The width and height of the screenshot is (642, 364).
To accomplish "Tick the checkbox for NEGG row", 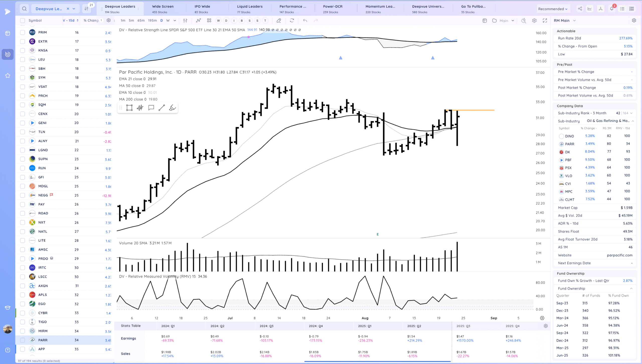I will click(x=23, y=195).
